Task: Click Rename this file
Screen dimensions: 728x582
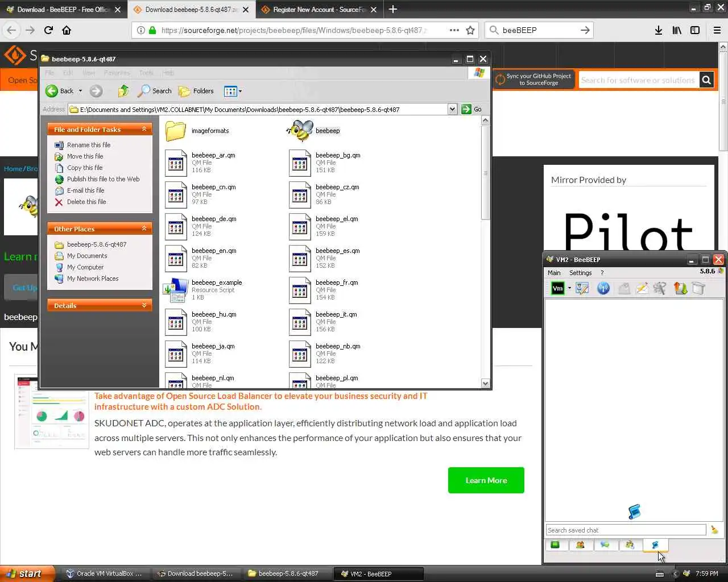Action: [89, 145]
